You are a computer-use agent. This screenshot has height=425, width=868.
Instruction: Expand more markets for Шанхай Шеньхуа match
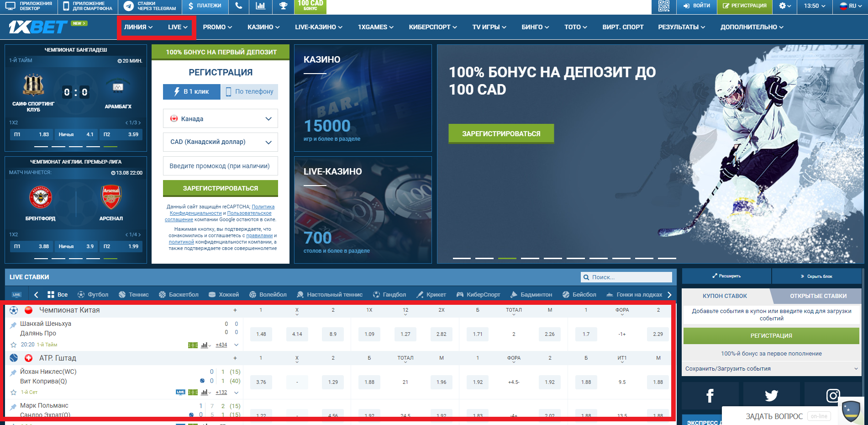tap(237, 345)
